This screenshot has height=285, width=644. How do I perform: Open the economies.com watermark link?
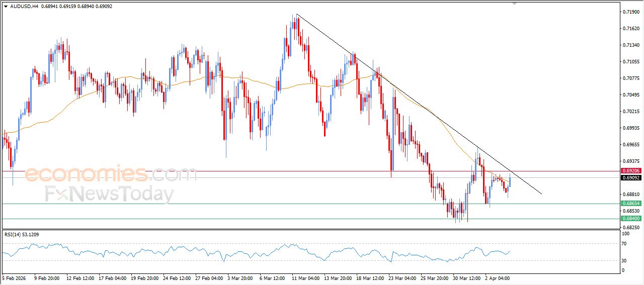point(111,174)
